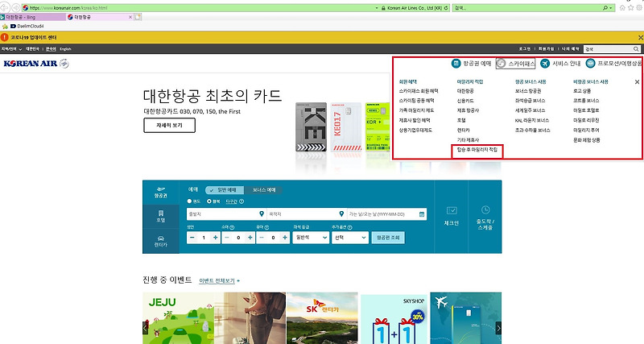The width and height of the screenshot is (644, 344).
Task: Increase child passenger count with plus
Action: [x=250, y=238]
